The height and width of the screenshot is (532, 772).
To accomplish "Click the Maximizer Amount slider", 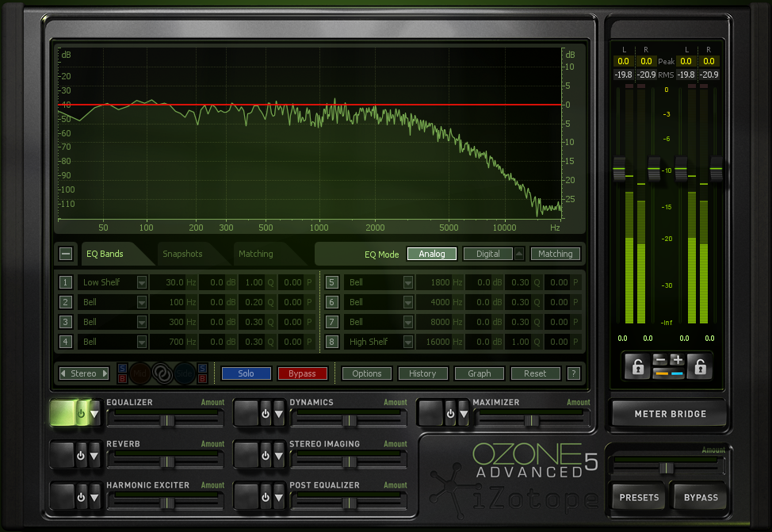I will point(532,420).
